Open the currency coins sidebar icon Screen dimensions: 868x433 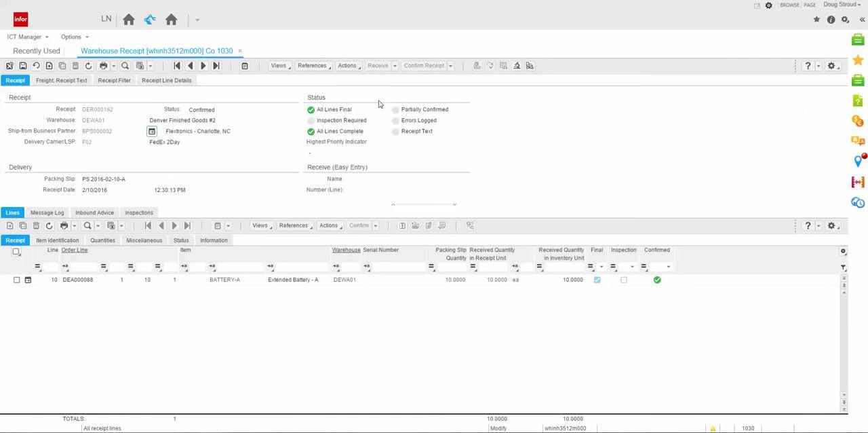point(858,121)
